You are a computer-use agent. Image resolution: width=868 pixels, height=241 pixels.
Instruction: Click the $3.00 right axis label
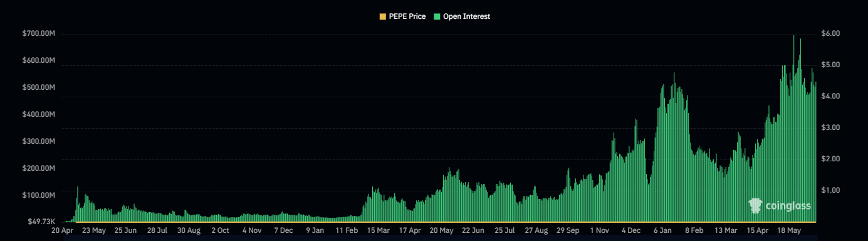(x=830, y=127)
